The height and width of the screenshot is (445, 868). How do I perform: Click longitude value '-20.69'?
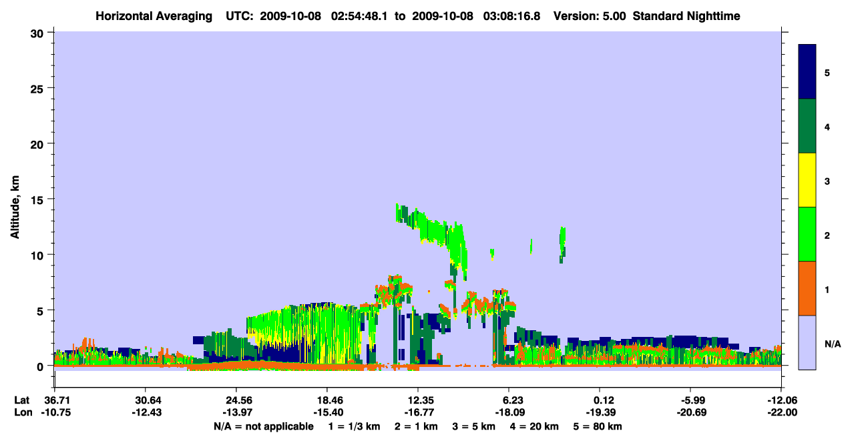tap(690, 412)
